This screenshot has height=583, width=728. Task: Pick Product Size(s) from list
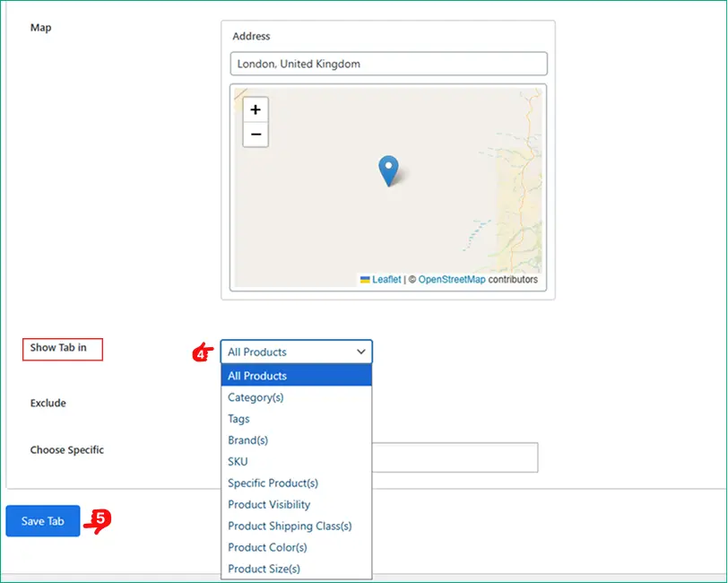[296, 570]
